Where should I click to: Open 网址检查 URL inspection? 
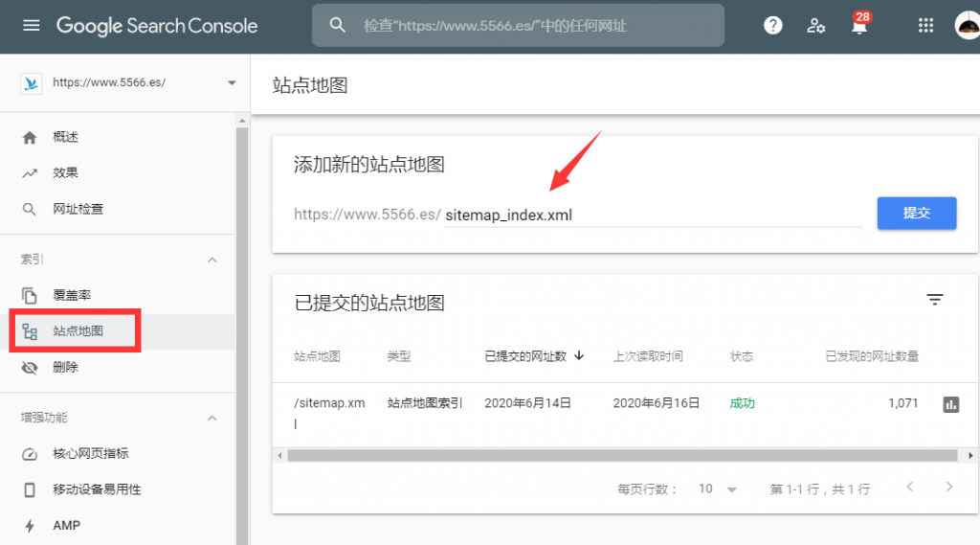[78, 209]
